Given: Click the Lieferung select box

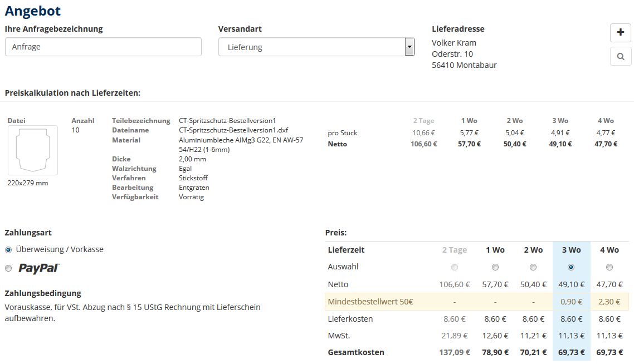Looking at the screenshot, I should [311, 47].
